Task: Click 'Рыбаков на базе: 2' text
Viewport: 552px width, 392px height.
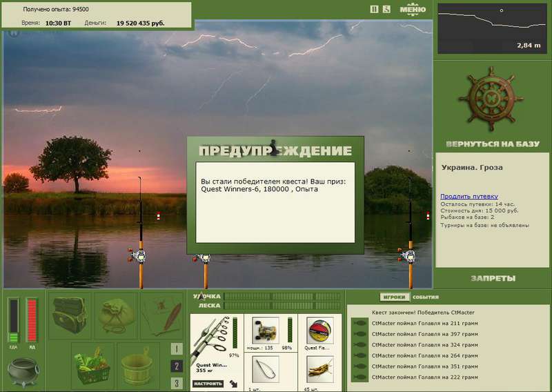Action: (468, 217)
